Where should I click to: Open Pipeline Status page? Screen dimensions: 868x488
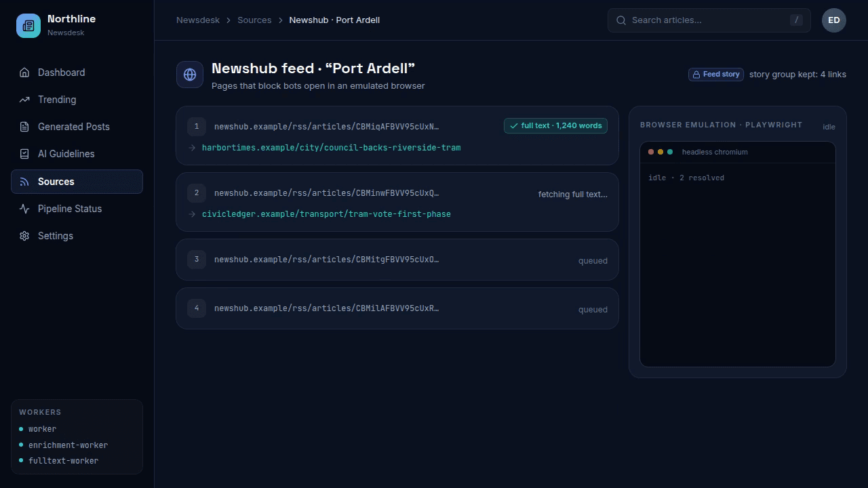coord(77,209)
